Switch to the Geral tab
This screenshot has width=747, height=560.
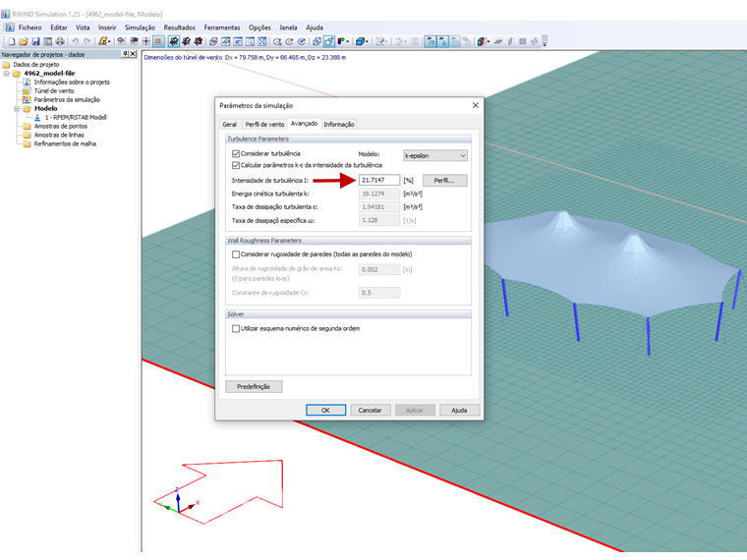[229, 125]
